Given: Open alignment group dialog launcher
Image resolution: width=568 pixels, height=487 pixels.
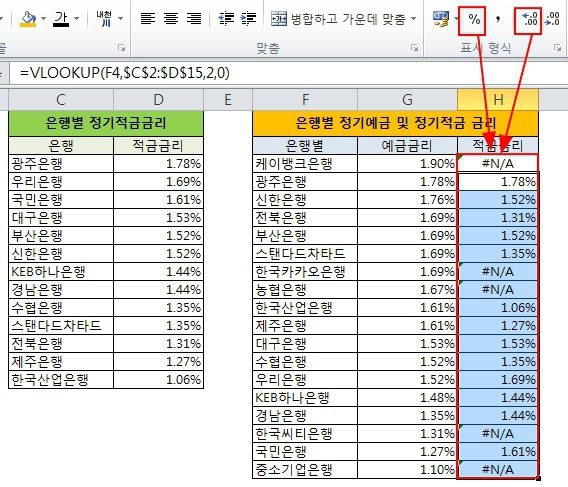Looking at the screenshot, I should pyautogui.click(x=414, y=48).
